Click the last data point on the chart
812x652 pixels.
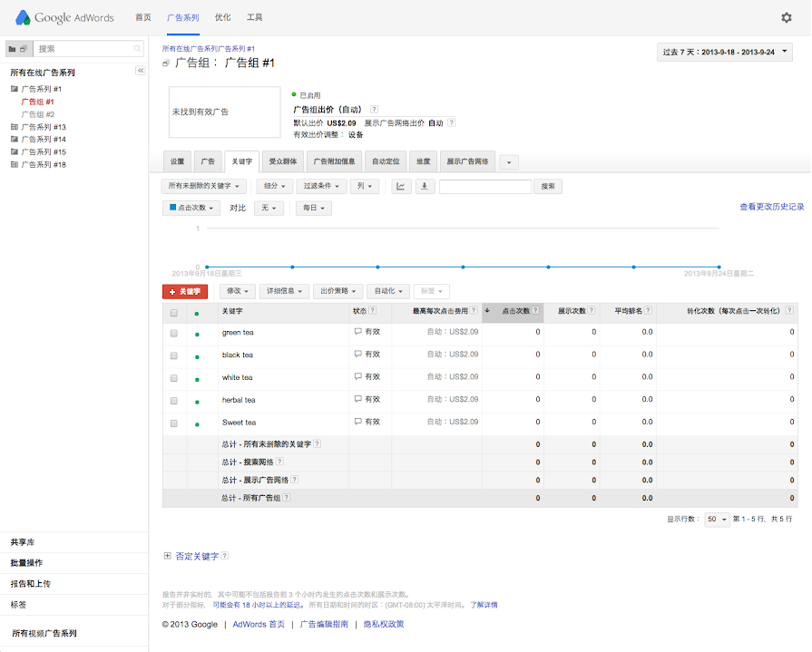pos(719,267)
